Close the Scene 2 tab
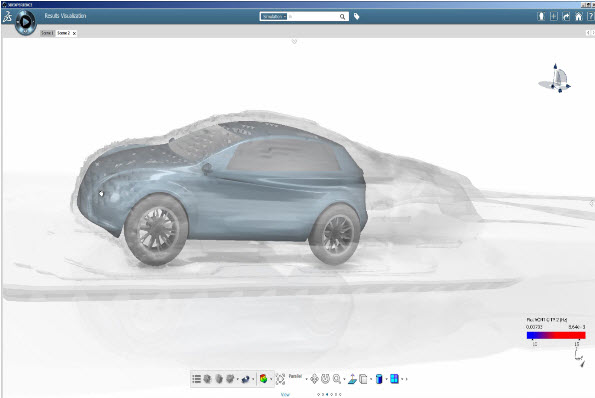The height and width of the screenshot is (398, 595). [74, 33]
